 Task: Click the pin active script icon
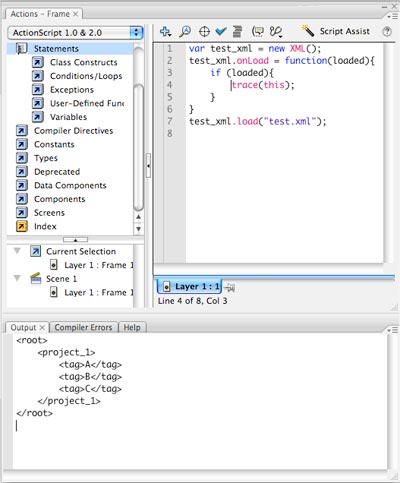pyautogui.click(x=229, y=287)
